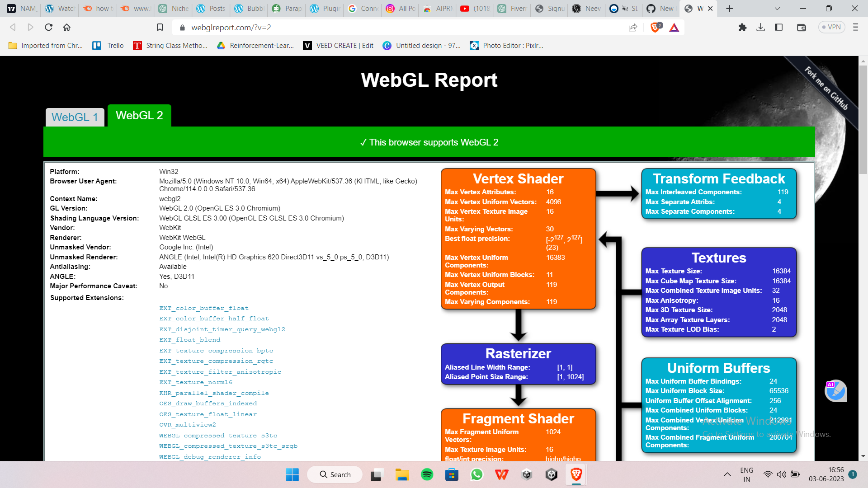Screen dimensions: 868x488
Task: Toggle the browser sidebar panel
Action: [779, 27]
